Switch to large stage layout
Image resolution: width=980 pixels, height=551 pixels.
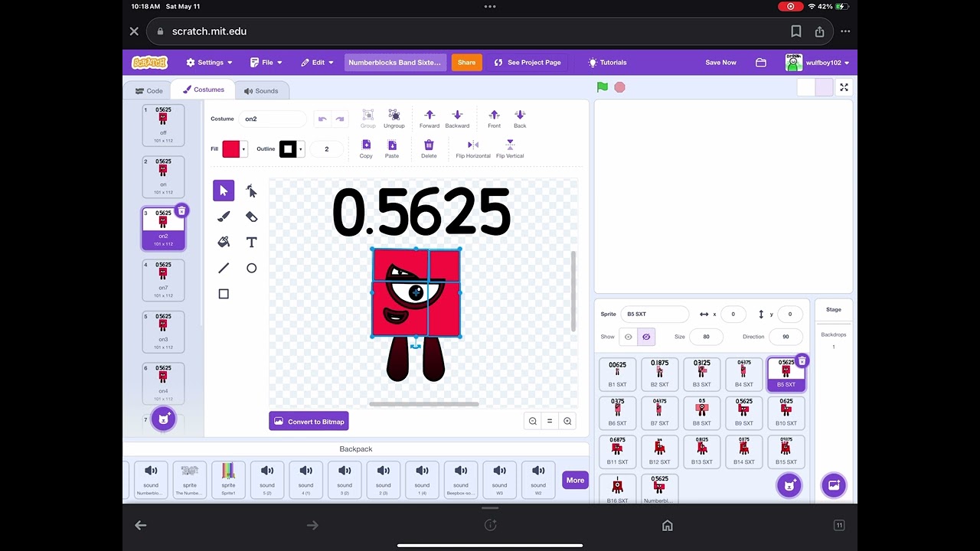[823, 87]
